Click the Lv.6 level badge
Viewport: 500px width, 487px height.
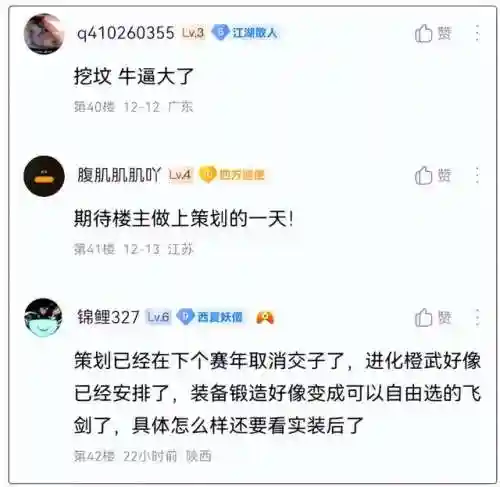pos(158,317)
